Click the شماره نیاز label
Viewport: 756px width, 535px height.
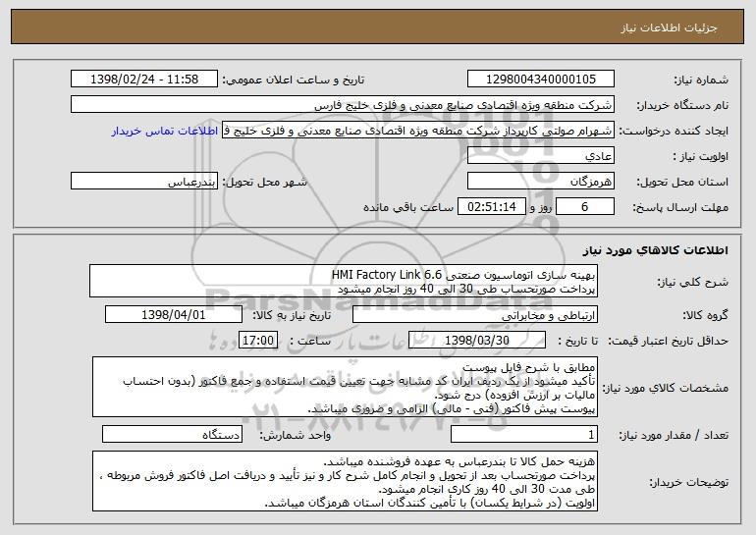pyautogui.click(x=701, y=80)
